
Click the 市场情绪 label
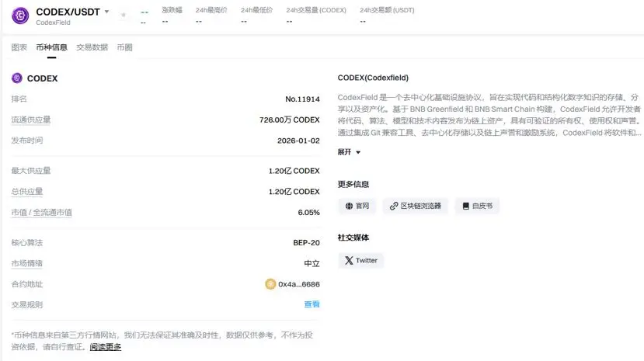(26, 263)
